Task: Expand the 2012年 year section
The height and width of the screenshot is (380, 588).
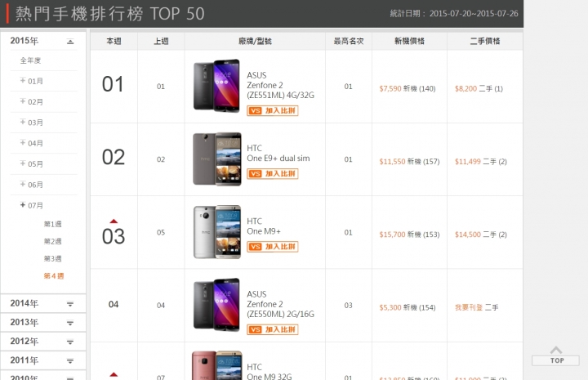Action: [x=70, y=342]
